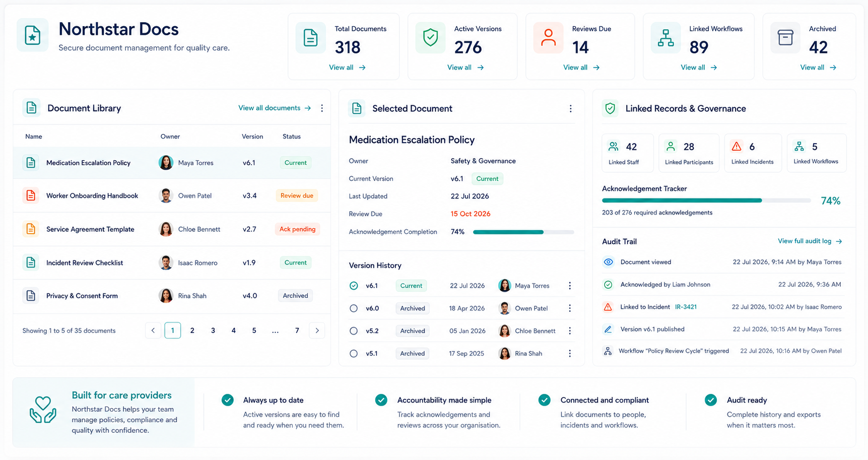The height and width of the screenshot is (460, 868).
Task: Click the Active Versions shield icon
Action: 430,38
